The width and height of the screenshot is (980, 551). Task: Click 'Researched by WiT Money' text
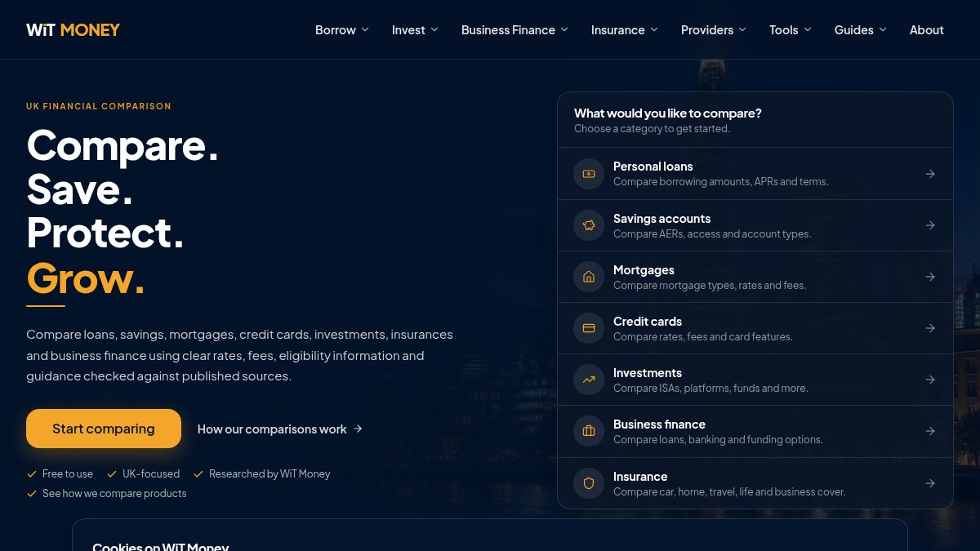269,474
